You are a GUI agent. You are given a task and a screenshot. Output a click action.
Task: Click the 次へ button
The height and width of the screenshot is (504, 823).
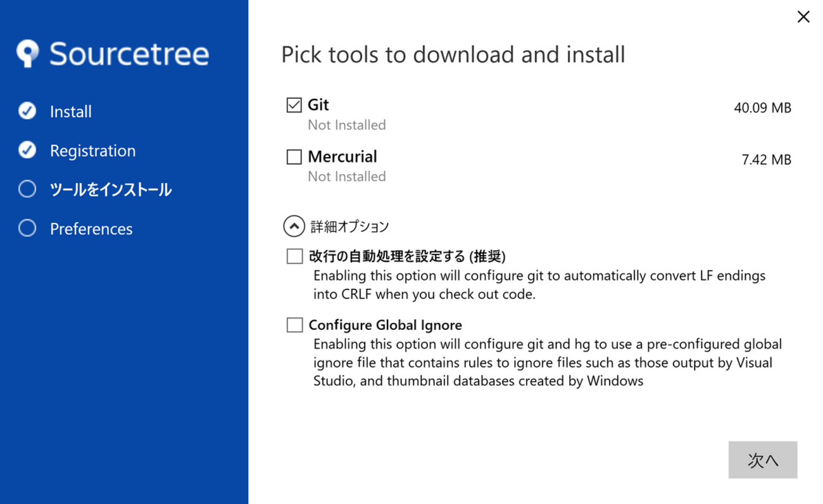(x=763, y=460)
